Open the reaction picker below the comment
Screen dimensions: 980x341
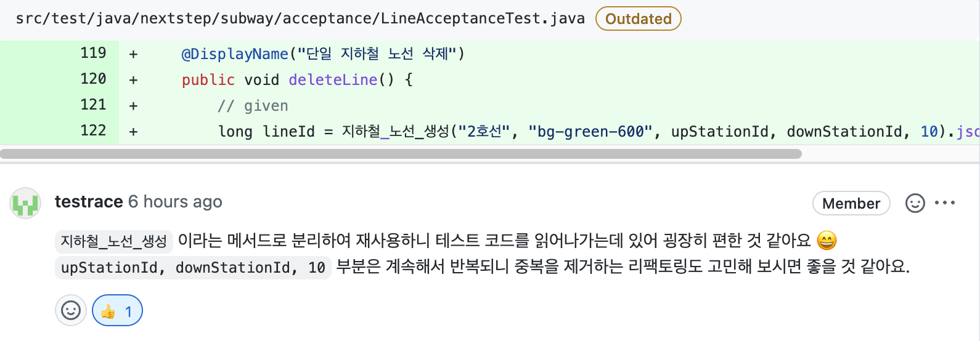(71, 310)
